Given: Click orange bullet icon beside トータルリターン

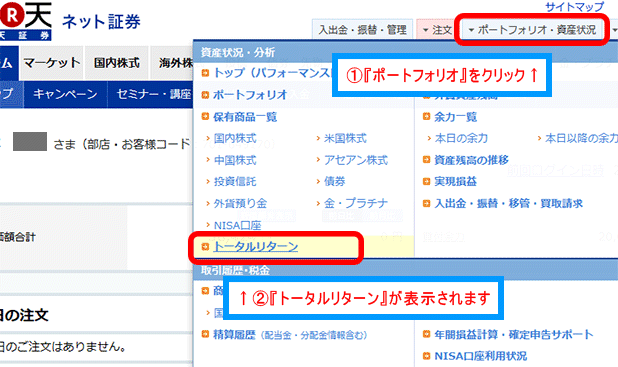Looking at the screenshot, I should [205, 247].
